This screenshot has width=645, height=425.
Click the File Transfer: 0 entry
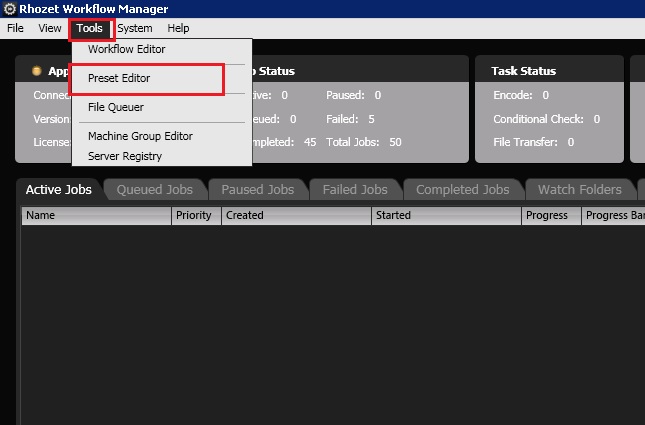534,142
